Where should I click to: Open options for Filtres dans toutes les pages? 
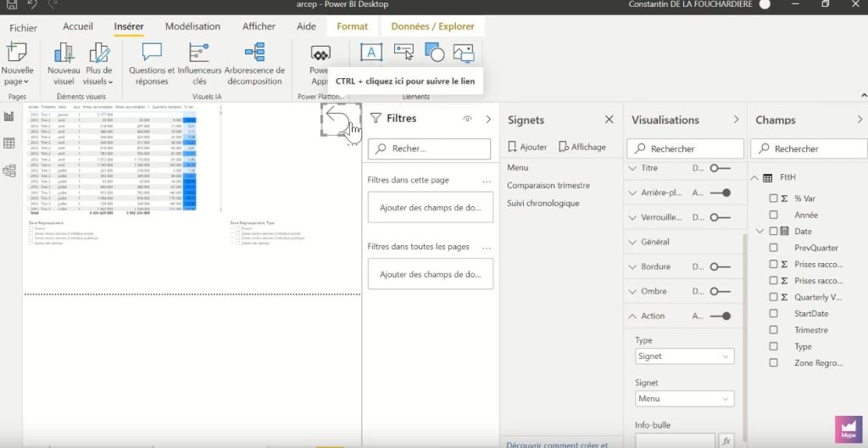(x=487, y=247)
